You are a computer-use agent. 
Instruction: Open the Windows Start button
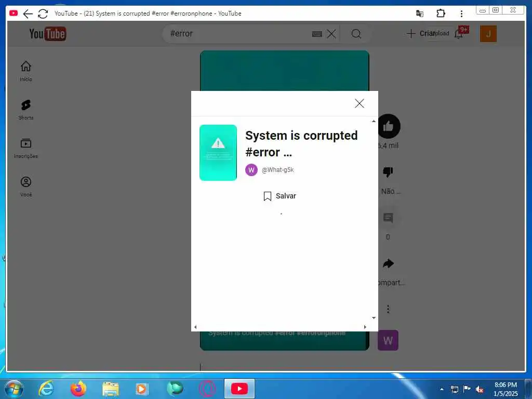[14, 389]
